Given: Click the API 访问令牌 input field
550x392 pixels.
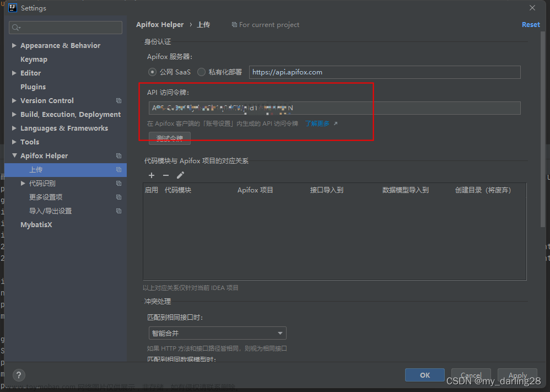Looking at the screenshot, I should pyautogui.click(x=335, y=108).
